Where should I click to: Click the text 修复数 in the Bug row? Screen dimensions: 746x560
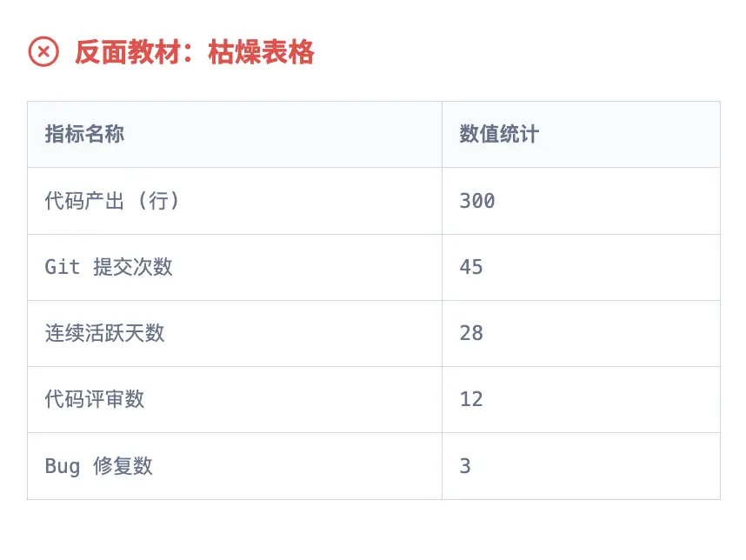[123, 466]
